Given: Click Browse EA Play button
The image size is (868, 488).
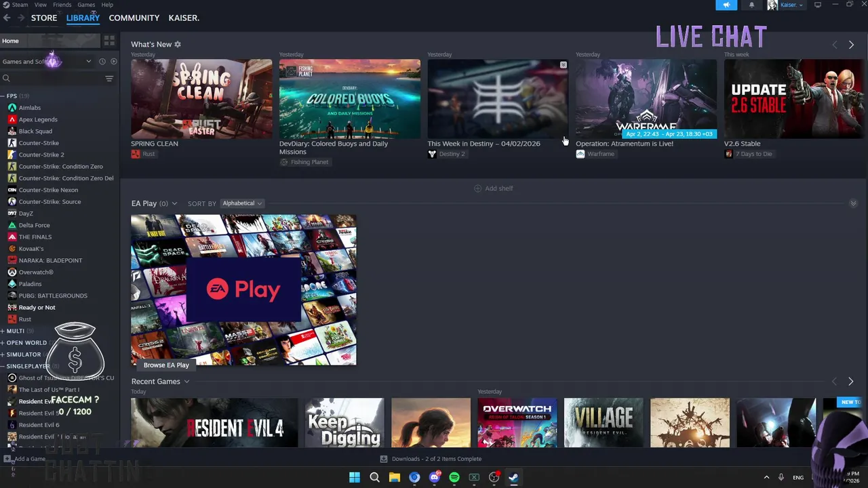Looking at the screenshot, I should (166, 365).
